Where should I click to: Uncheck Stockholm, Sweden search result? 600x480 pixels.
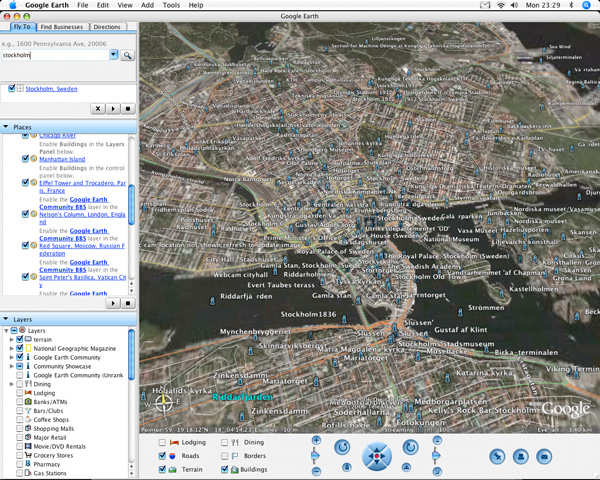point(11,88)
